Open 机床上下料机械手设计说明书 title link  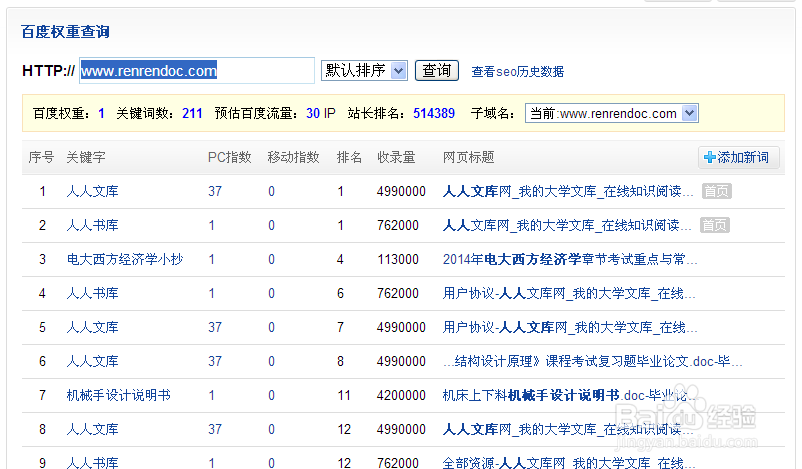[x=570, y=395]
